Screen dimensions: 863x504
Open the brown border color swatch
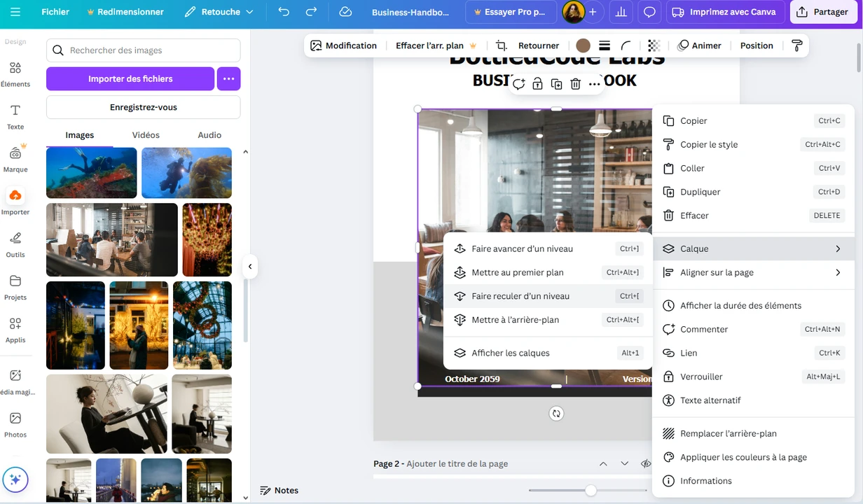[583, 45]
